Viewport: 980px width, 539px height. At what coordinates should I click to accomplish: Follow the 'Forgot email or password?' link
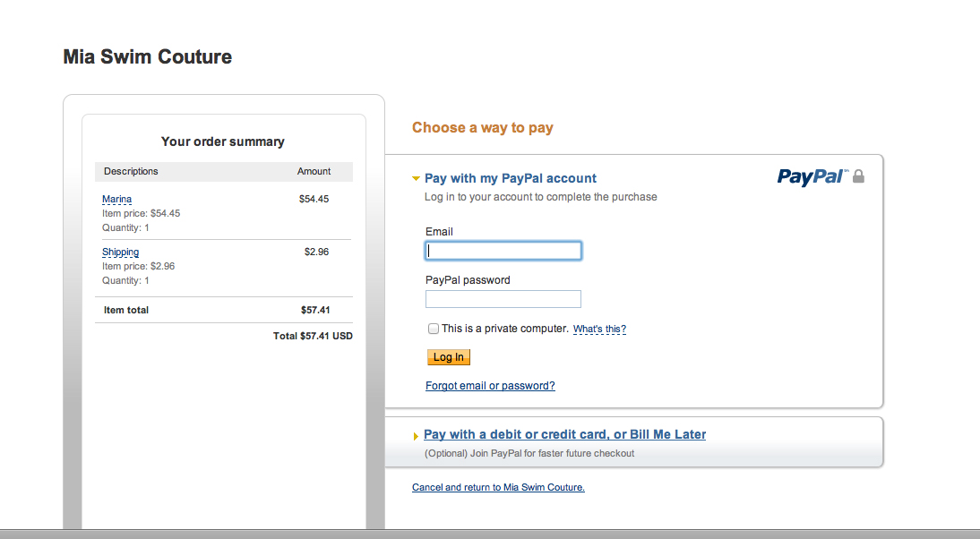pyautogui.click(x=490, y=386)
